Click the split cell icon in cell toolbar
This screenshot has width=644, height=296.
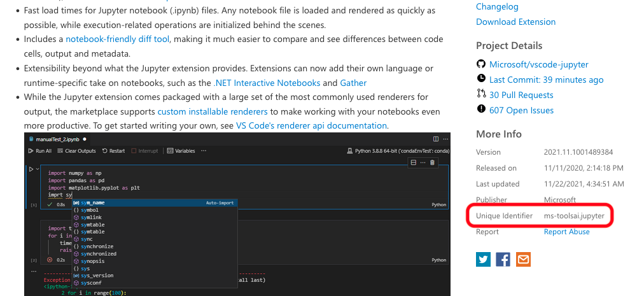414,162
